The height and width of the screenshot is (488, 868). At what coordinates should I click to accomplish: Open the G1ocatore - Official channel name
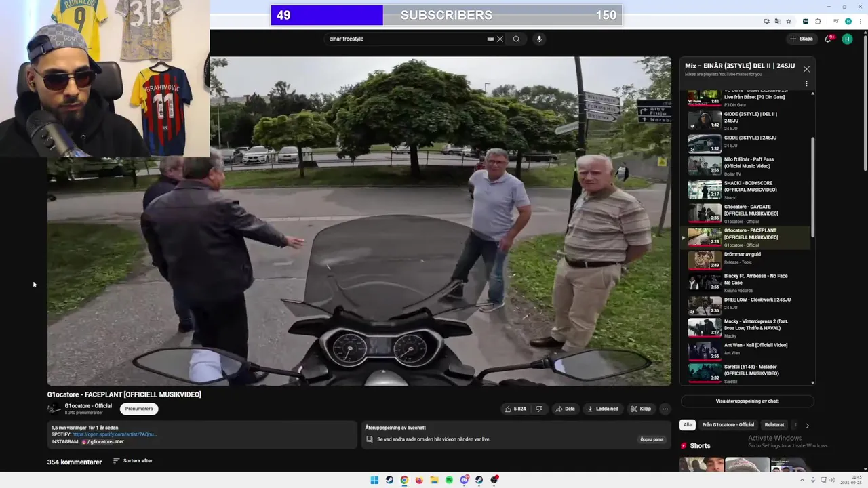tap(88, 406)
